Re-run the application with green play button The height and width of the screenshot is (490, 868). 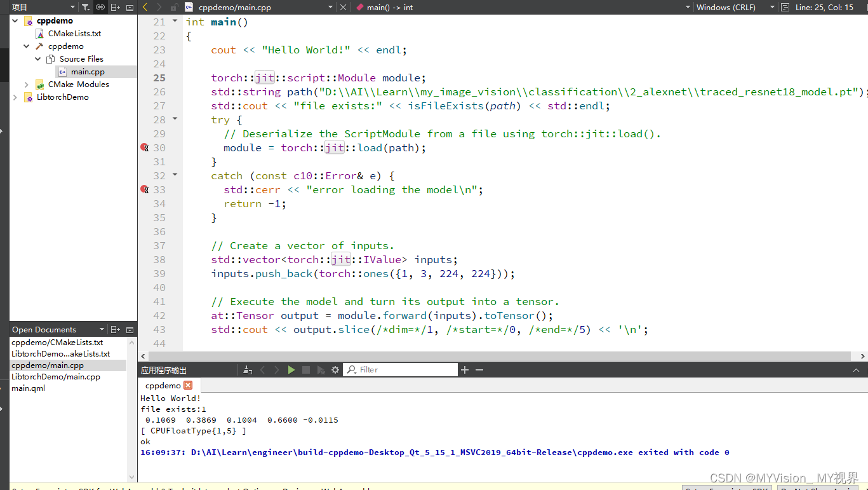[291, 369]
